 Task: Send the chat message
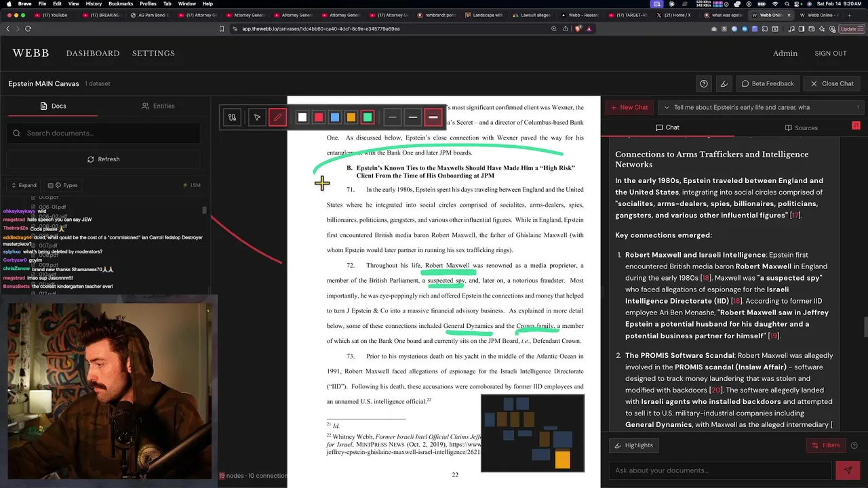(848, 470)
